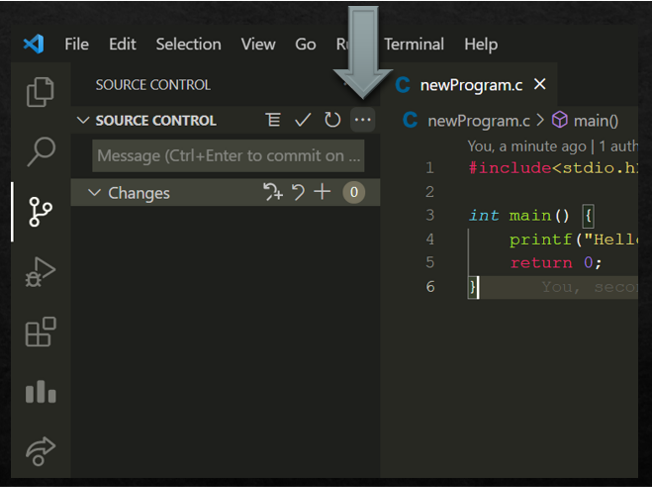Viewport: 652px width, 487px height.
Task: Click newProgram.c in the breadcrumb
Action: tap(479, 121)
